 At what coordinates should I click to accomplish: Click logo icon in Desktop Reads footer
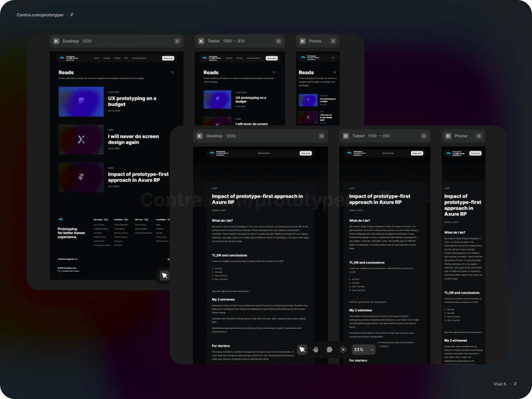[60, 220]
